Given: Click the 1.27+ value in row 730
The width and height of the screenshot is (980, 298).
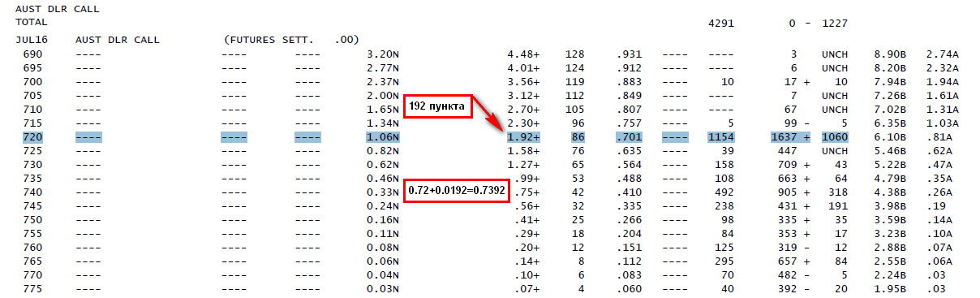Looking at the screenshot, I should click(x=523, y=164).
